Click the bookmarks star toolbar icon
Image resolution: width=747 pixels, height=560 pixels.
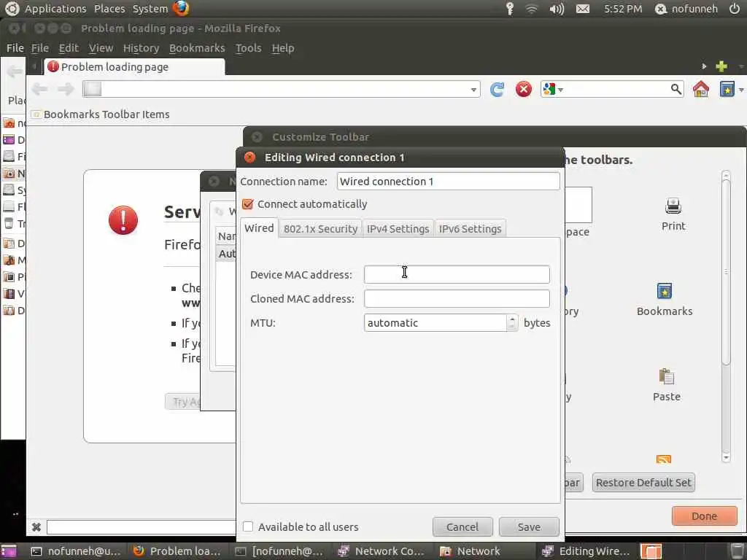[x=727, y=89]
